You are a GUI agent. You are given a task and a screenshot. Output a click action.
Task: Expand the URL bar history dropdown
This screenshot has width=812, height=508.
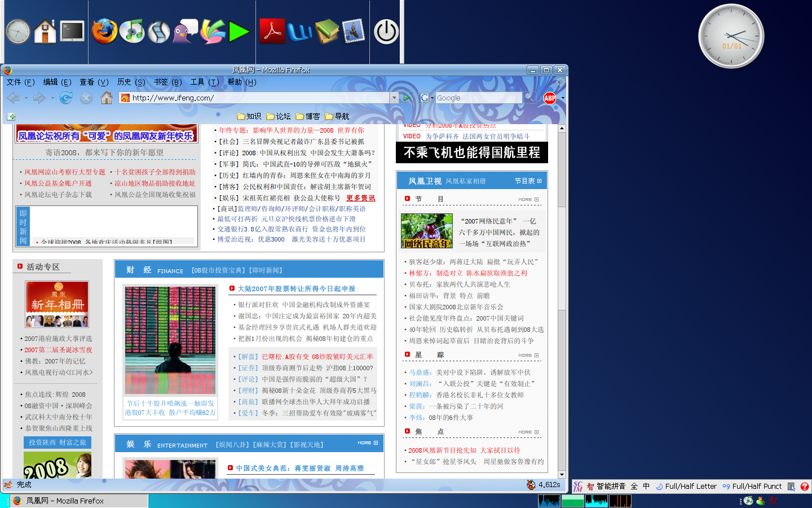pyautogui.click(x=394, y=98)
